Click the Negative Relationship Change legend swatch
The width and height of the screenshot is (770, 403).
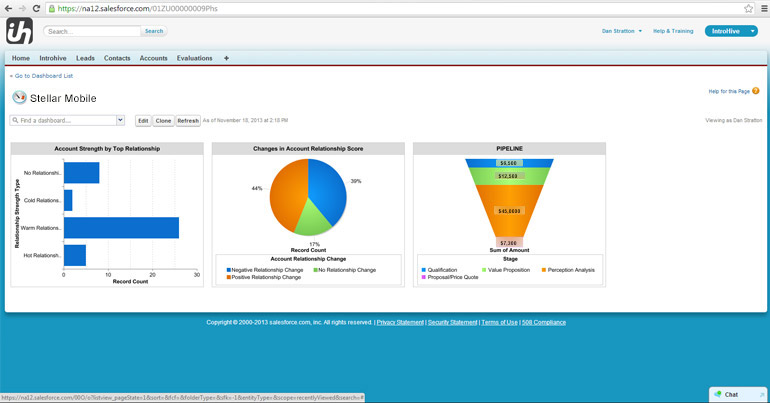[x=229, y=270]
